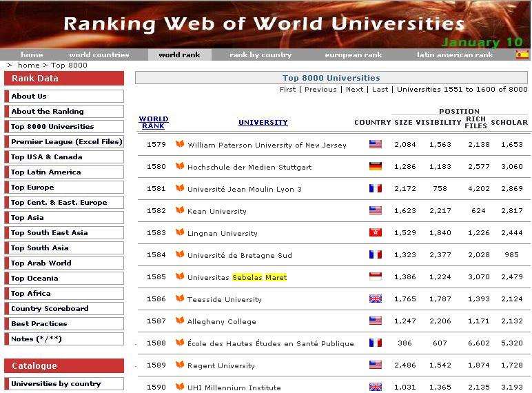Click Lingnan University name in table

coord(223,233)
